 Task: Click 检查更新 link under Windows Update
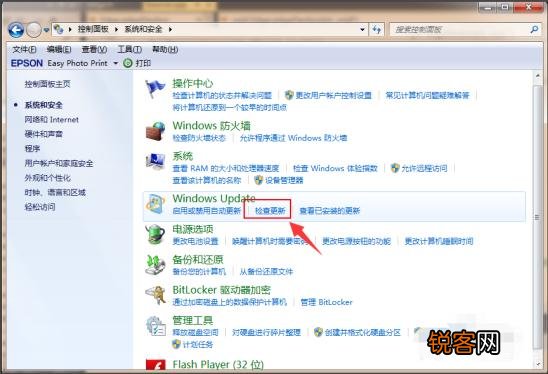point(270,211)
